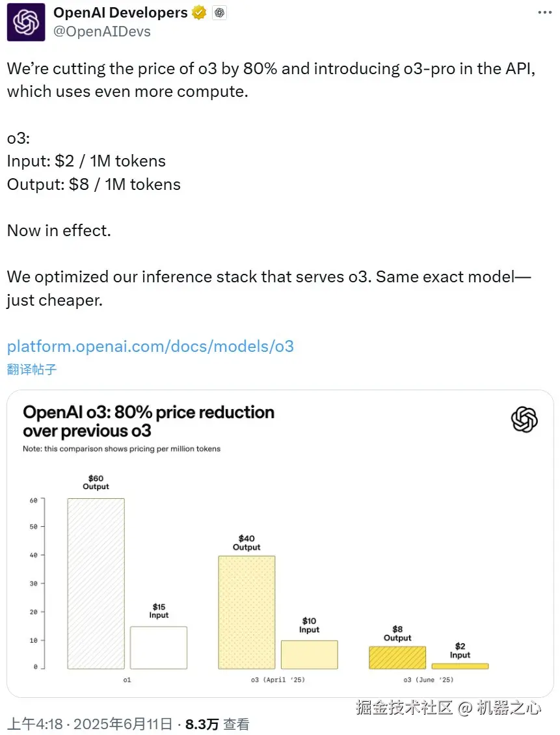
Task: Select the o1 $15 Input bar
Action: click(159, 647)
